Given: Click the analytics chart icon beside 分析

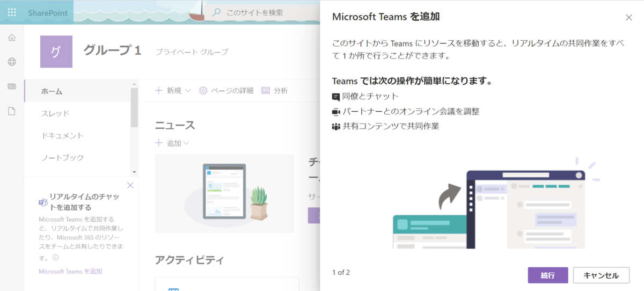Looking at the screenshot, I should 266,90.
